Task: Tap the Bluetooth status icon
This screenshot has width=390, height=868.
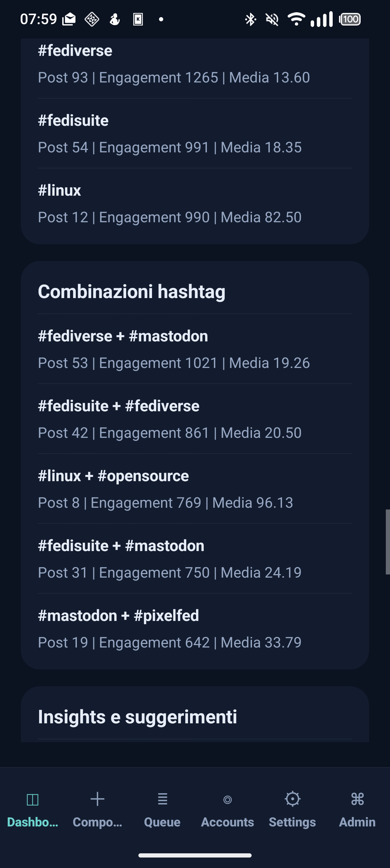Action: coord(250,19)
